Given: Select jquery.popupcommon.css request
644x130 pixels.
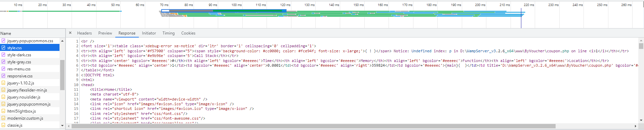Looking at the screenshot, I should pos(30,41).
